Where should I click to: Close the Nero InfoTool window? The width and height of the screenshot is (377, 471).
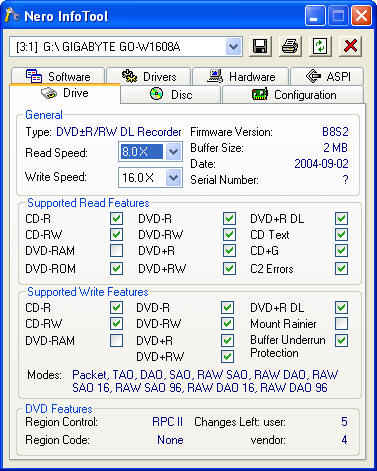[x=361, y=16]
